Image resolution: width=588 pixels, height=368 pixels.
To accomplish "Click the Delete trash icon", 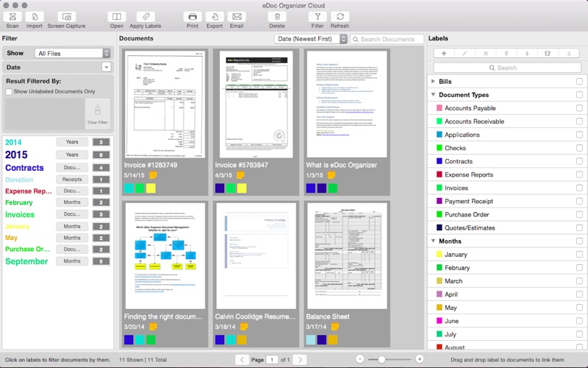I will (x=277, y=17).
